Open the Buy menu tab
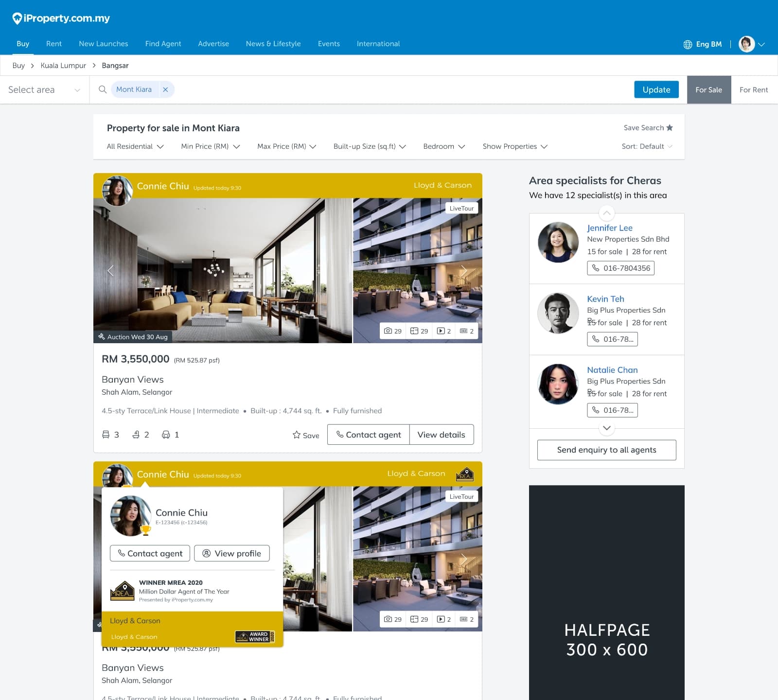This screenshot has height=700, width=778. coord(22,43)
